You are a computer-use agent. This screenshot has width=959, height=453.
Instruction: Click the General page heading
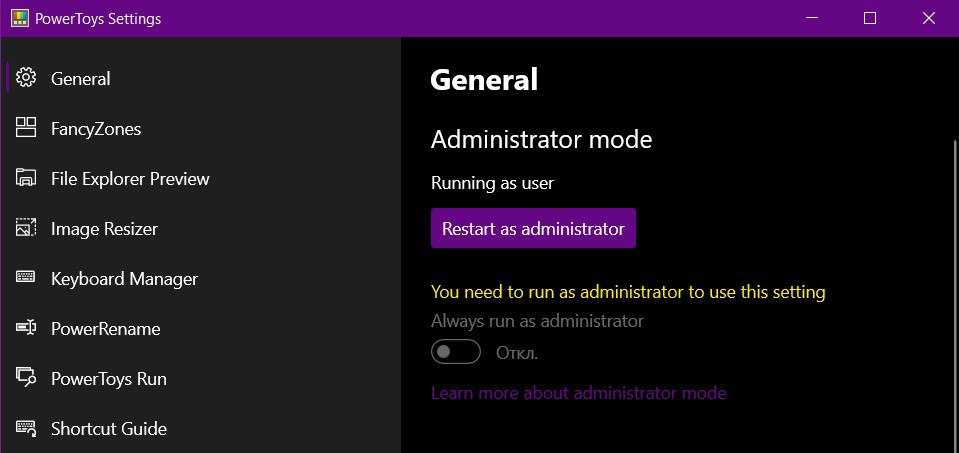(484, 79)
